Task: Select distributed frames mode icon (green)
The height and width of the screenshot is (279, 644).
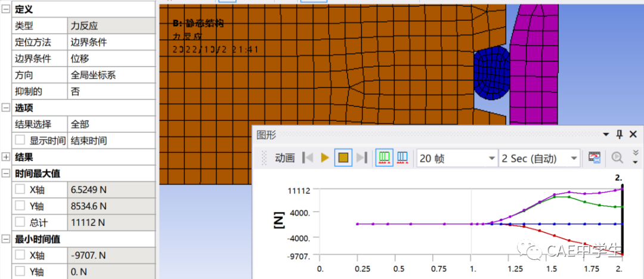Action: pyautogui.click(x=385, y=157)
